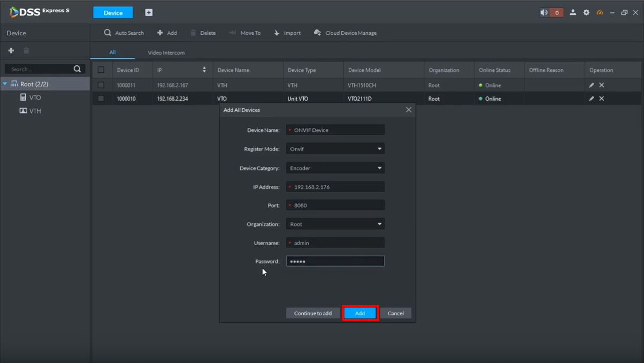Click the Auto Search magnifier icon
644x363 pixels.
(x=108, y=33)
